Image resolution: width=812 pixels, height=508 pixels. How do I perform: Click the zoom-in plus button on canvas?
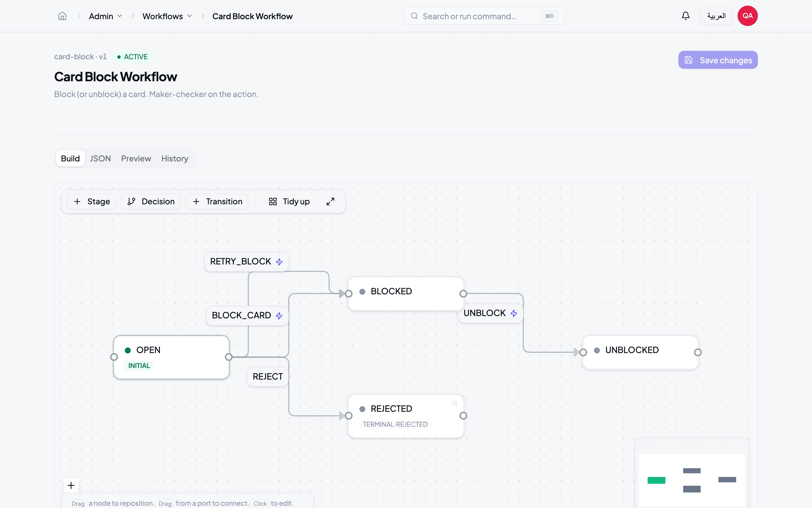71,485
